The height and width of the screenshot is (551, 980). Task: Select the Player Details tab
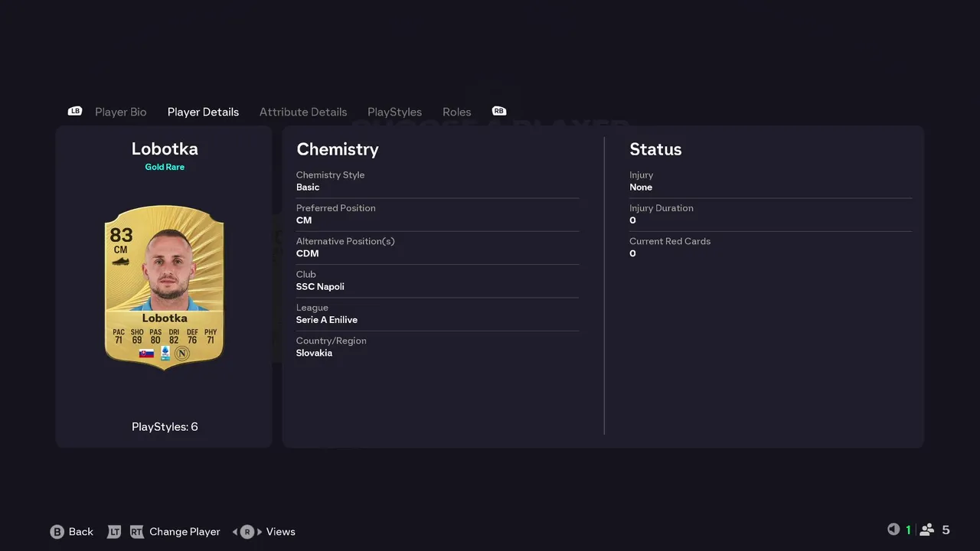click(203, 112)
